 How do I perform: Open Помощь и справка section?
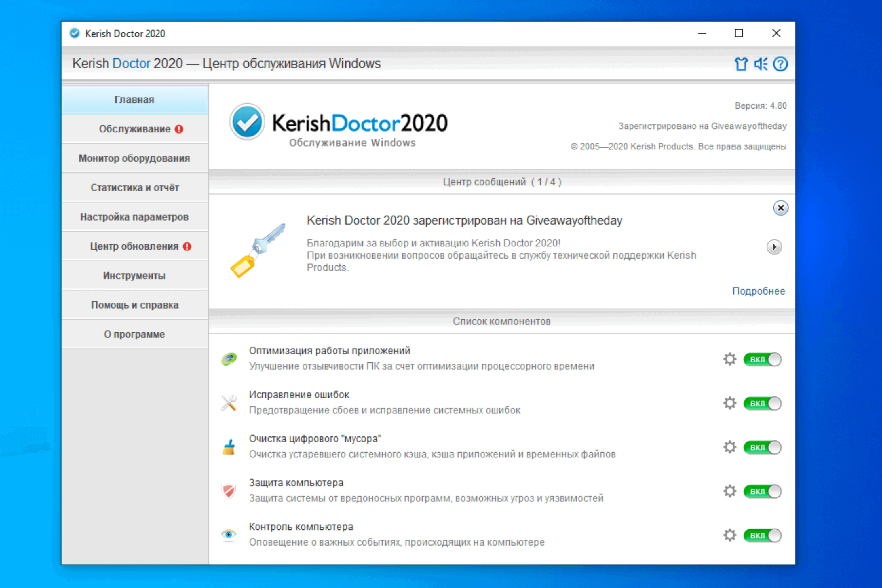pos(135,305)
